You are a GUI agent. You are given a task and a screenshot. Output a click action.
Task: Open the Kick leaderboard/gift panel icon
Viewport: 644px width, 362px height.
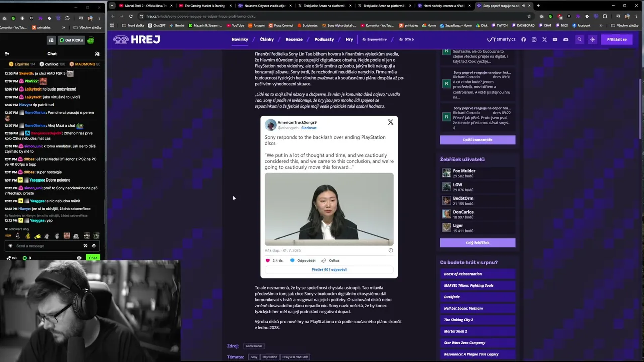(51, 40)
